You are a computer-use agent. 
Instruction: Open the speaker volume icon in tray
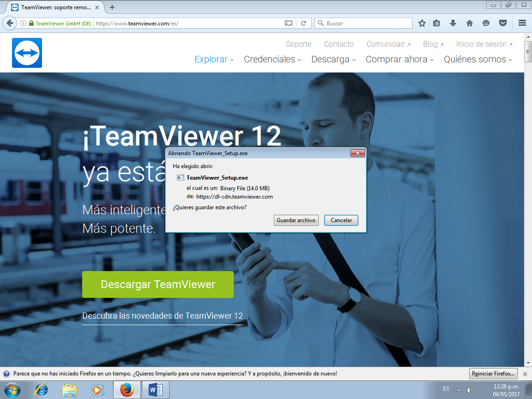tap(470, 389)
